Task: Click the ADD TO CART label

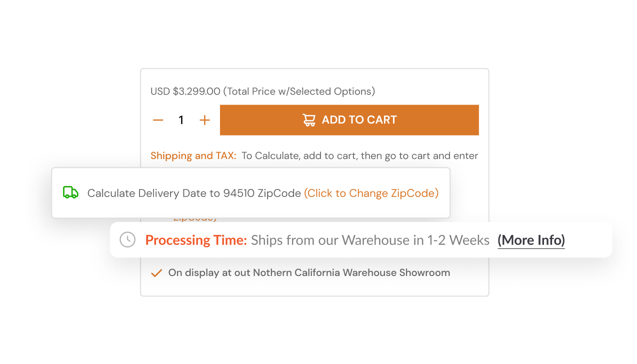Action: pos(359,120)
